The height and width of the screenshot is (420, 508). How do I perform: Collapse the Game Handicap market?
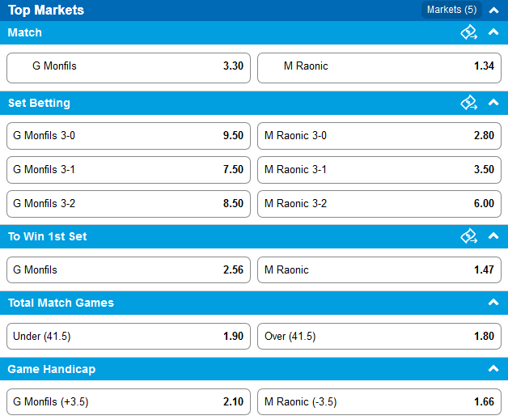(x=493, y=368)
